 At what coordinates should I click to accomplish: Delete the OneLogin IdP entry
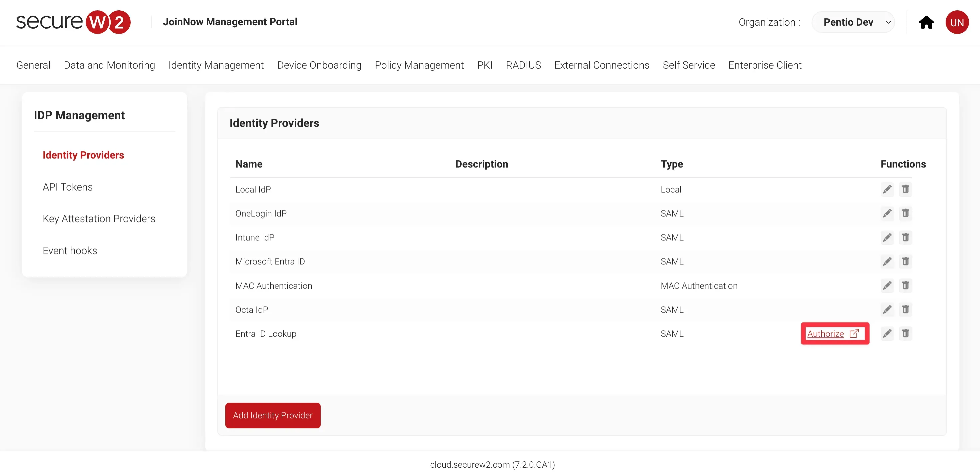coord(905,213)
